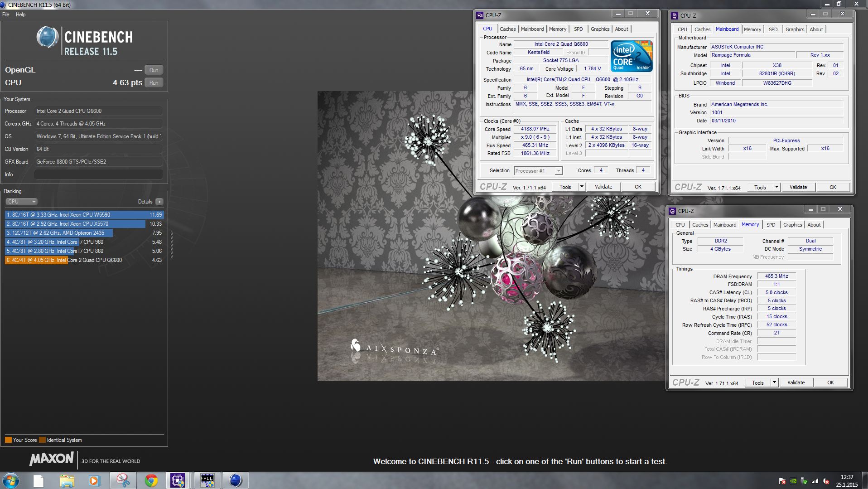Viewport: 868px width, 489px height.
Task: Open the CPU ranking type dropdown
Action: coord(21,202)
